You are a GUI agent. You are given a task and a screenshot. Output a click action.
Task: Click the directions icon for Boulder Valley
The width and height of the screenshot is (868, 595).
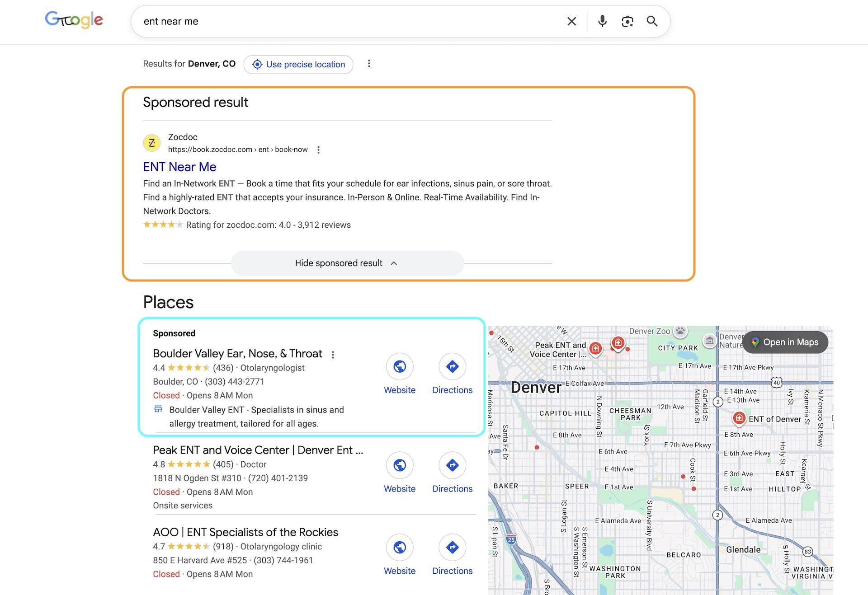452,366
